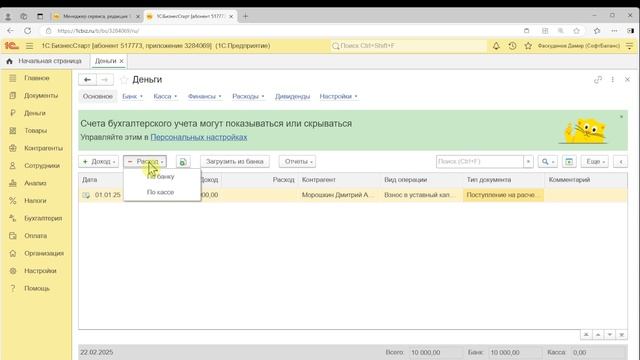
Task: Open the Дивиденды section
Action: [x=292, y=96]
